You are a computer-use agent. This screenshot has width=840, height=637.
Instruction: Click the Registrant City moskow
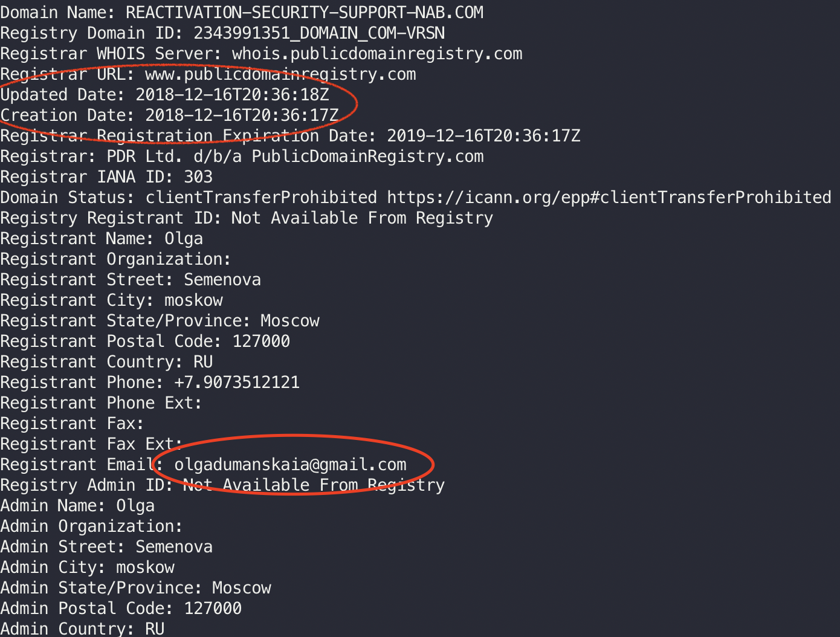point(193,300)
